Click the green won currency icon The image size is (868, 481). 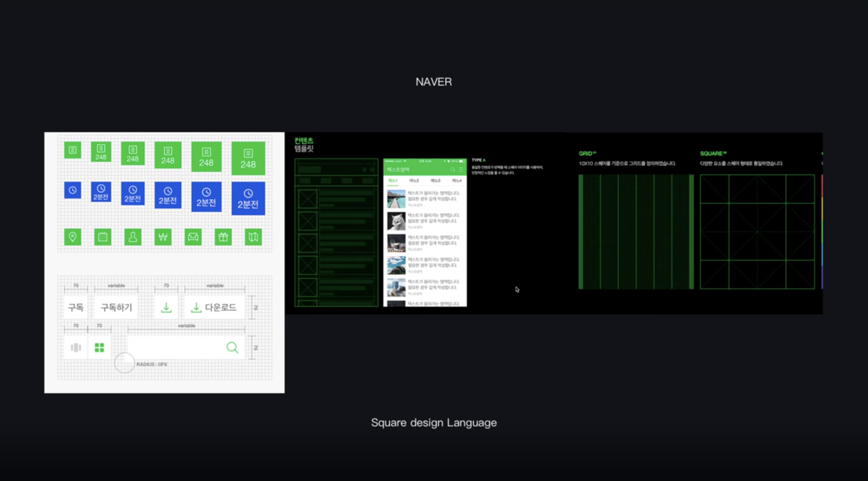(x=163, y=237)
